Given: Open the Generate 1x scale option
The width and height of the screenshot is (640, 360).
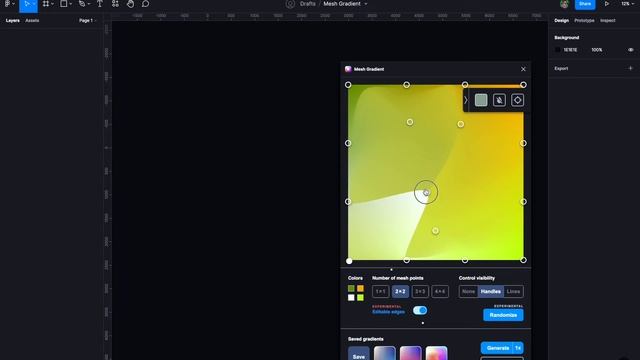Looking at the screenshot, I should [x=518, y=348].
